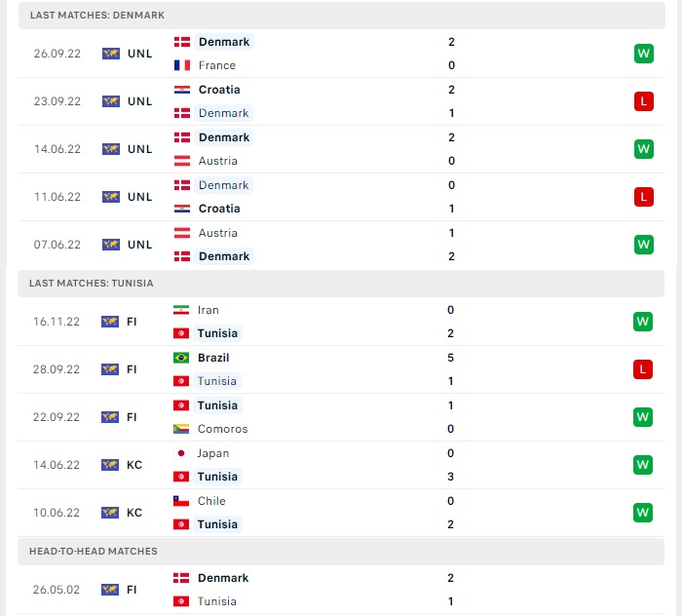Click the red L badge for 11.06.22 match
This screenshot has width=682, height=616.
(643, 197)
